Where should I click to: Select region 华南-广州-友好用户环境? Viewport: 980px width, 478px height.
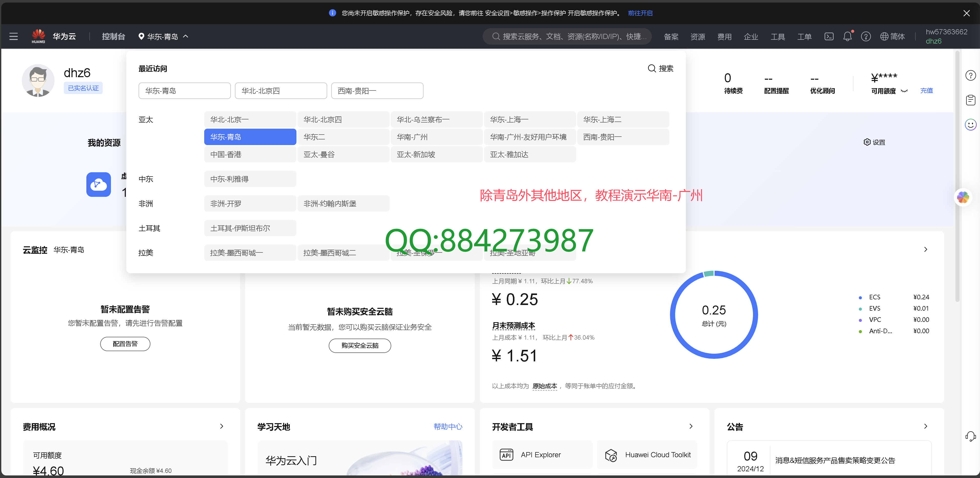click(530, 137)
